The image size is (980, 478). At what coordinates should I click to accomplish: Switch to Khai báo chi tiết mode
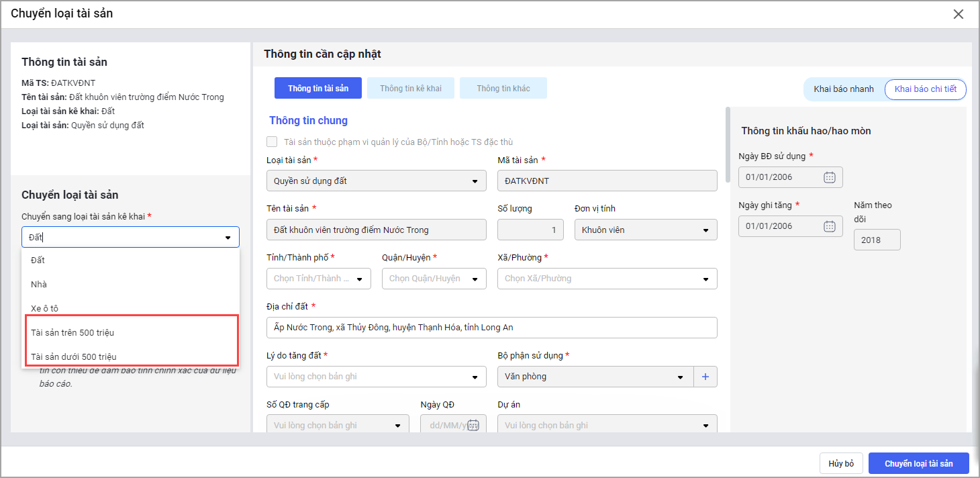click(x=925, y=89)
